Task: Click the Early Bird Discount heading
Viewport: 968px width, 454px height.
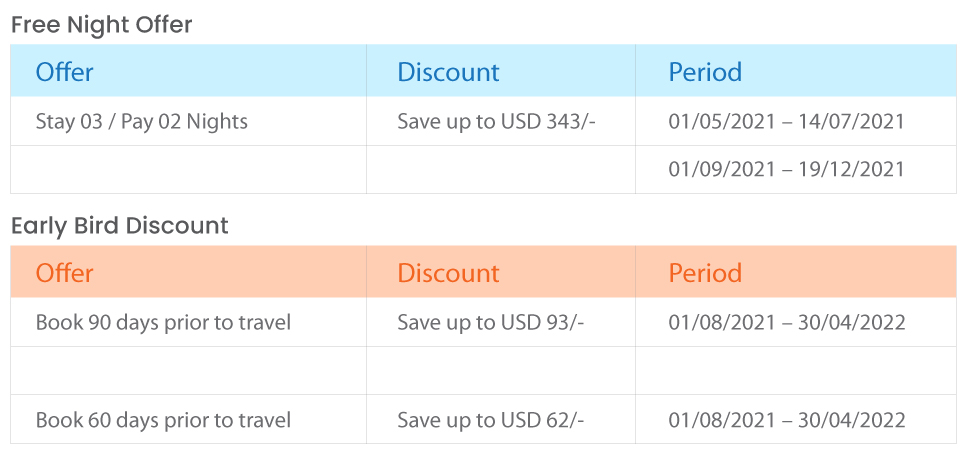Action: [x=120, y=226]
